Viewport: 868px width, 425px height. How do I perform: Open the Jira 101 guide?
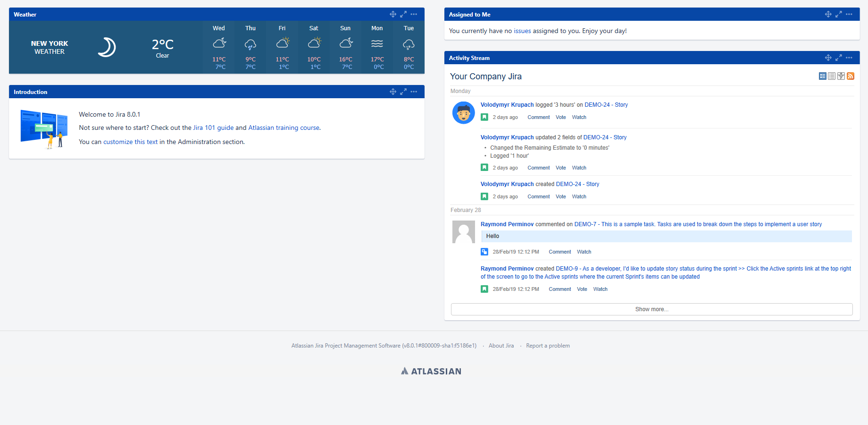[x=213, y=127]
